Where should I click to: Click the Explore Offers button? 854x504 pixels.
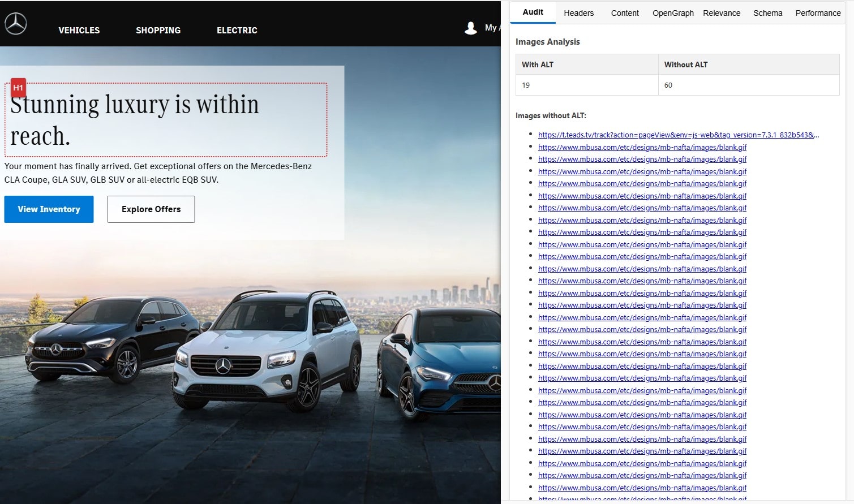point(151,209)
